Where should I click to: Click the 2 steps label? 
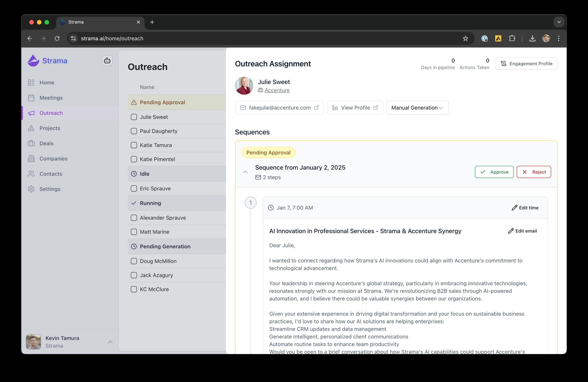[x=268, y=177]
